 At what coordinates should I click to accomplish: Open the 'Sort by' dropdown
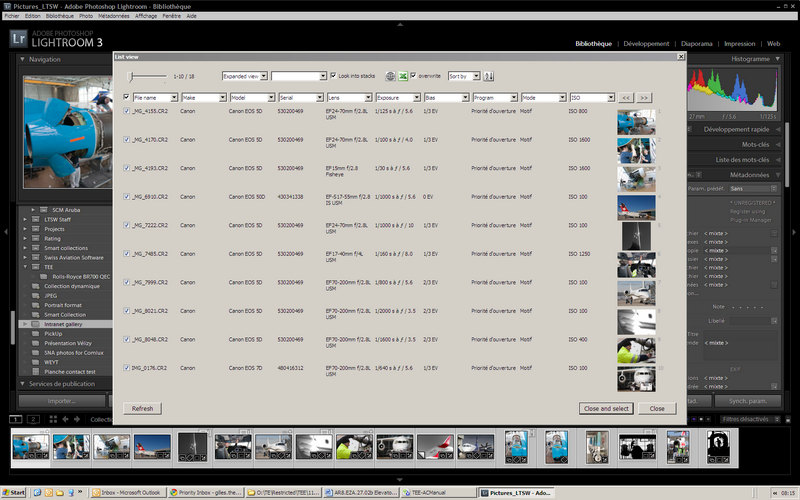464,76
